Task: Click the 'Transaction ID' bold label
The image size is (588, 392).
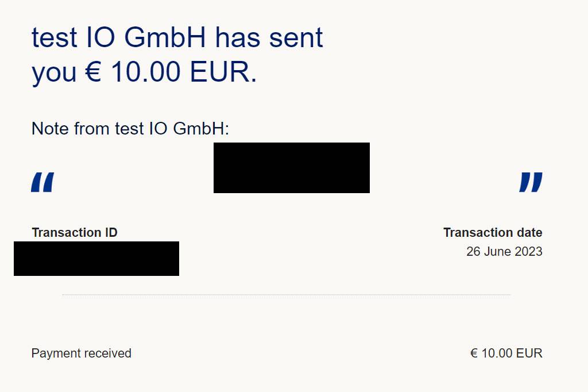Action: 75,232
